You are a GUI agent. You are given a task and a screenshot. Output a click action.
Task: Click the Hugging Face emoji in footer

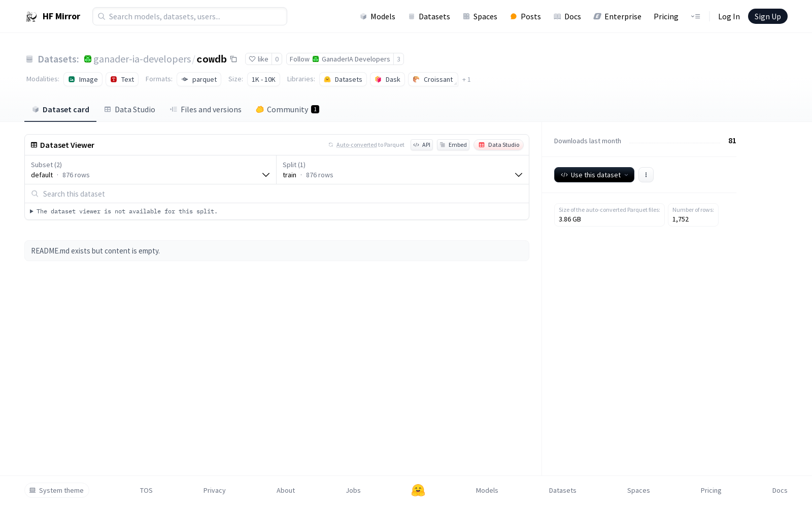click(418, 490)
